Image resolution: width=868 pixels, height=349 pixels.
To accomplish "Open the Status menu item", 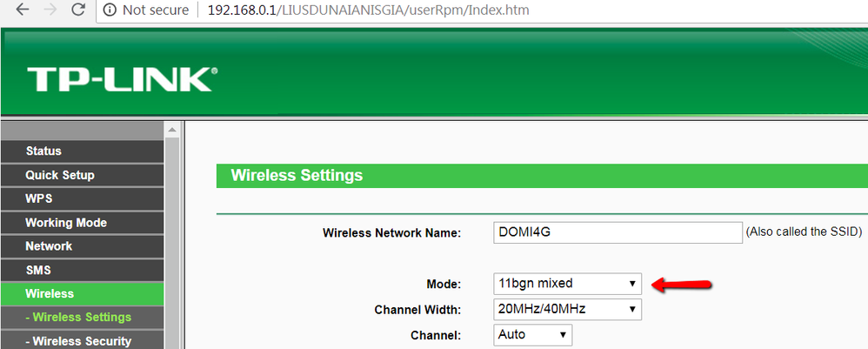I will click(x=82, y=151).
